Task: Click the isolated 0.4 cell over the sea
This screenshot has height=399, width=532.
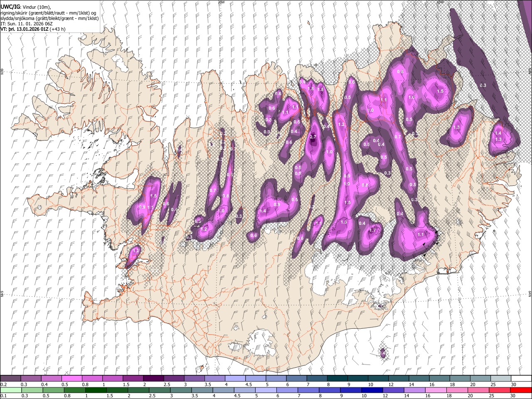Action: [383, 353]
